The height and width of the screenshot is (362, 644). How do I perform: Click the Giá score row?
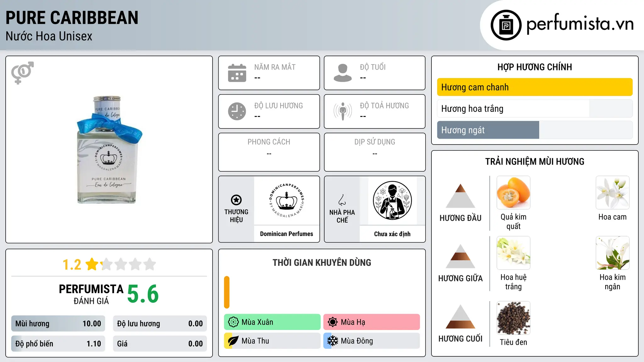(x=160, y=344)
